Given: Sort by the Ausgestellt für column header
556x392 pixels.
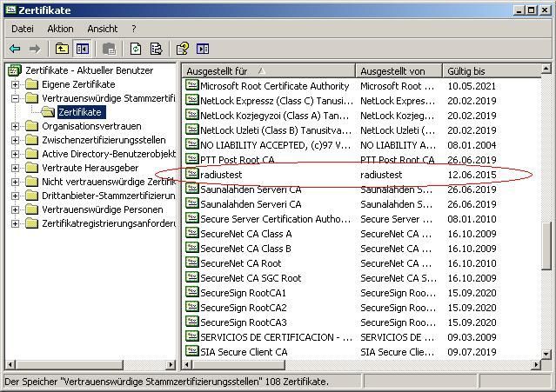Looking at the screenshot, I should 268,70.
